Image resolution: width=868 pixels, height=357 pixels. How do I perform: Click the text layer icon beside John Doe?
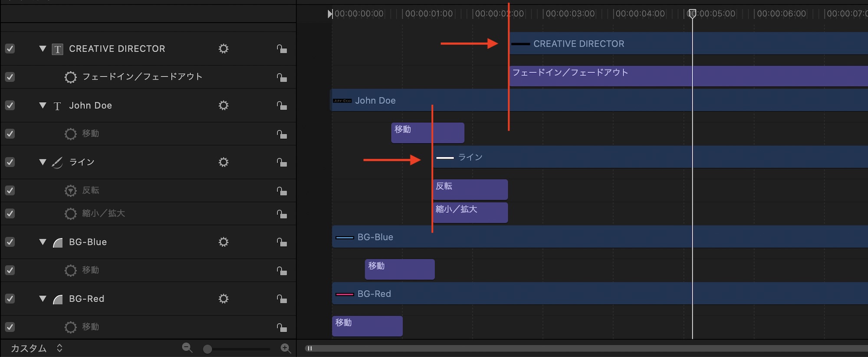coord(57,106)
